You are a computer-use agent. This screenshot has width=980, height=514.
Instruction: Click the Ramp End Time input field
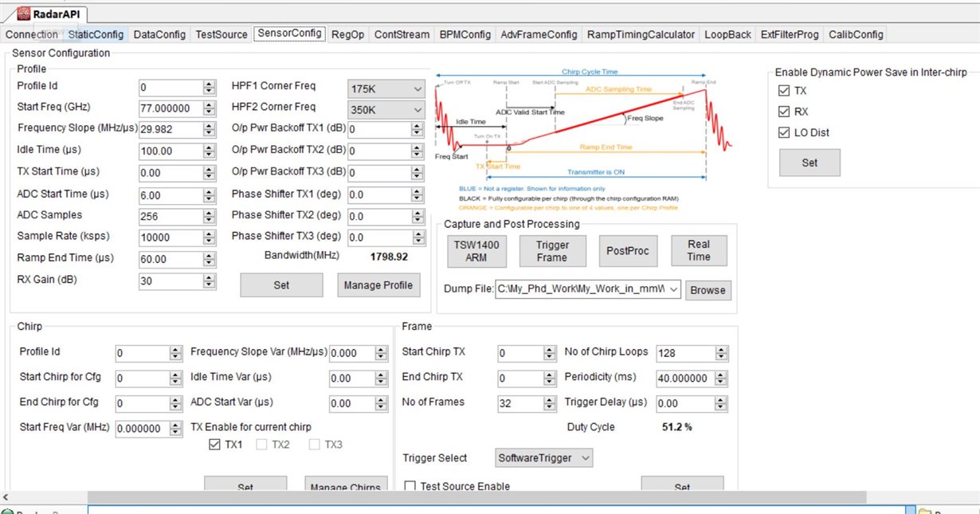pyautogui.click(x=171, y=260)
